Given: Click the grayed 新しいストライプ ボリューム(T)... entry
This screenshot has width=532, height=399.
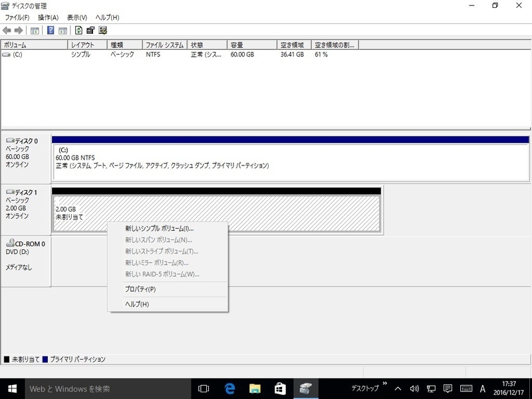Looking at the screenshot, I should coord(168,251).
